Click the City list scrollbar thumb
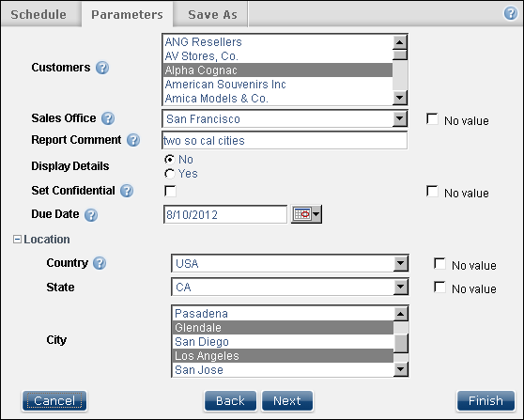 coord(401,343)
